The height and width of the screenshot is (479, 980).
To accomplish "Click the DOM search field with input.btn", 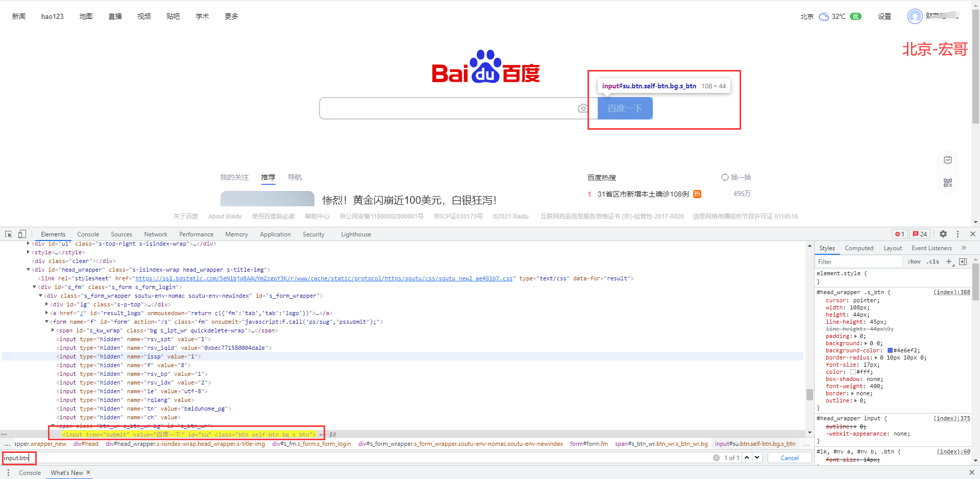I will [357, 458].
